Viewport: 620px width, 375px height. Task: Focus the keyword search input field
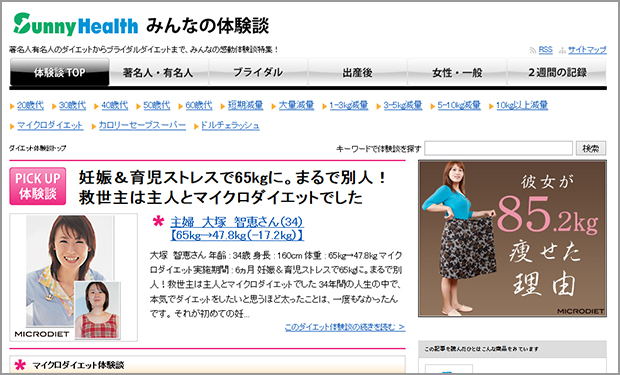point(498,148)
